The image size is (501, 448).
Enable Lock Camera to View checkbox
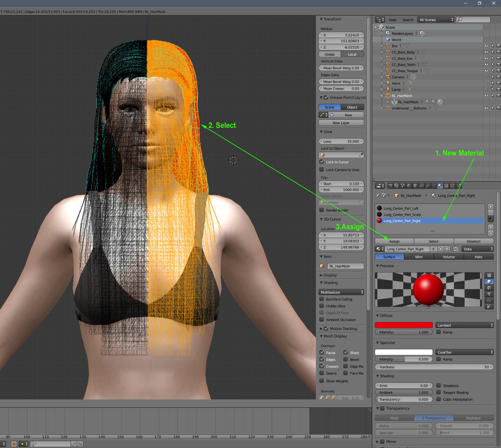point(322,170)
